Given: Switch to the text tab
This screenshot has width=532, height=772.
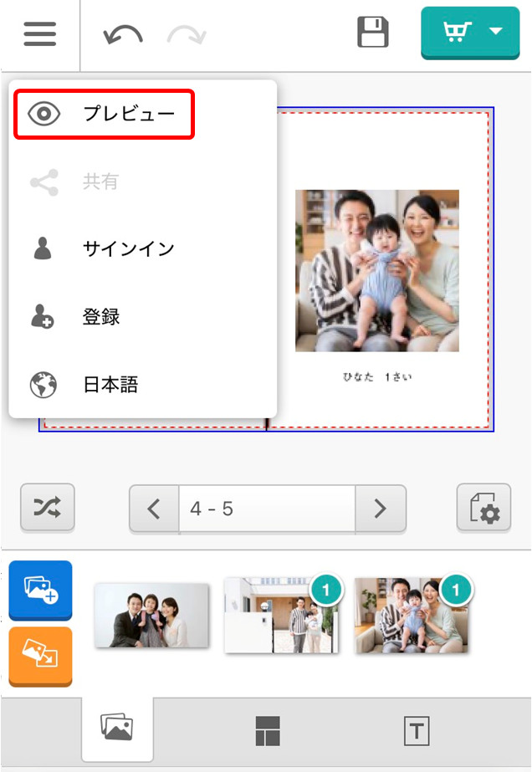Looking at the screenshot, I should 416,731.
